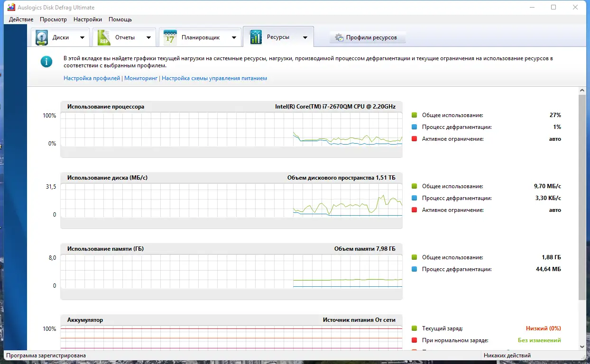Click red swatch for disk Активное ограничение

tap(414, 210)
